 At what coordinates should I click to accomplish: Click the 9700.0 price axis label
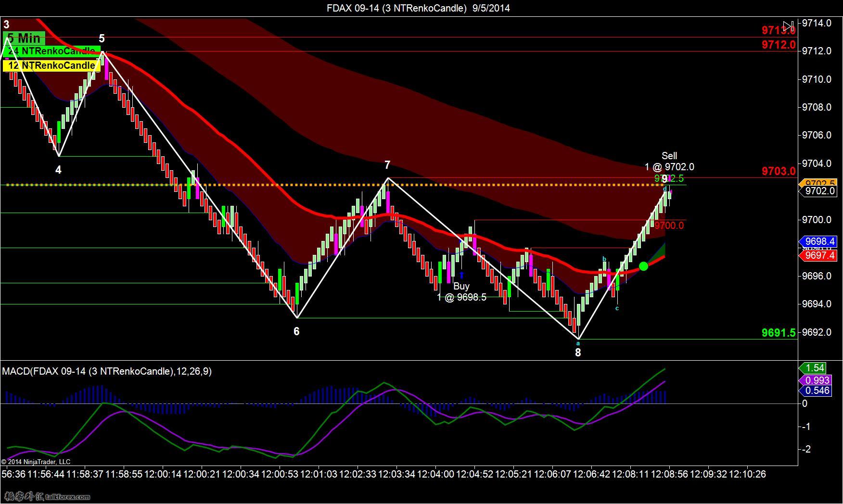pyautogui.click(x=817, y=220)
